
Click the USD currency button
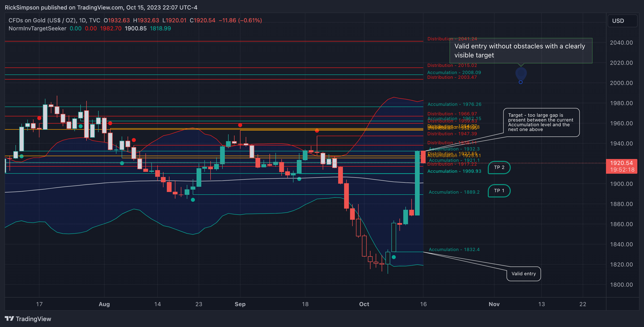[x=622, y=21]
